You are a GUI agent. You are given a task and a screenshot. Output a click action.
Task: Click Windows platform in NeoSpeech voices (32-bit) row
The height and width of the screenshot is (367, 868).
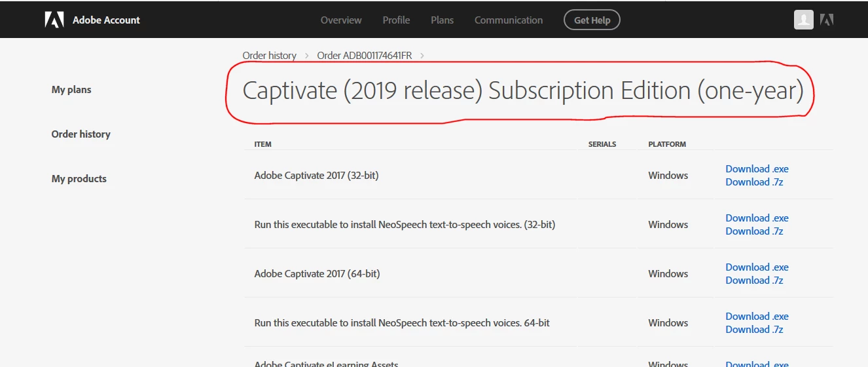(x=668, y=225)
